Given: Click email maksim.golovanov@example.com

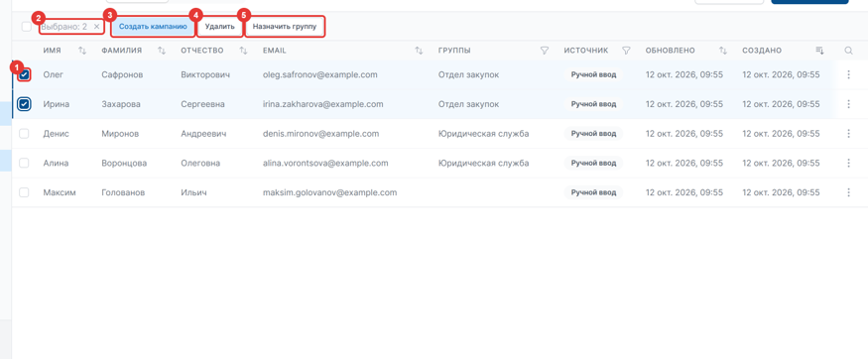Looking at the screenshot, I should pos(330,192).
